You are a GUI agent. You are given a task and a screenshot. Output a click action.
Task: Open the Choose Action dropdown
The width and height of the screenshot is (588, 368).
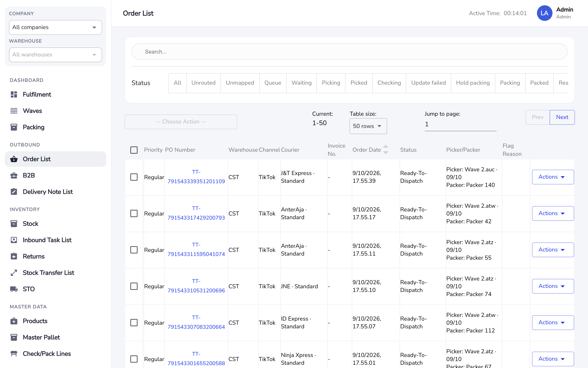pos(181,122)
